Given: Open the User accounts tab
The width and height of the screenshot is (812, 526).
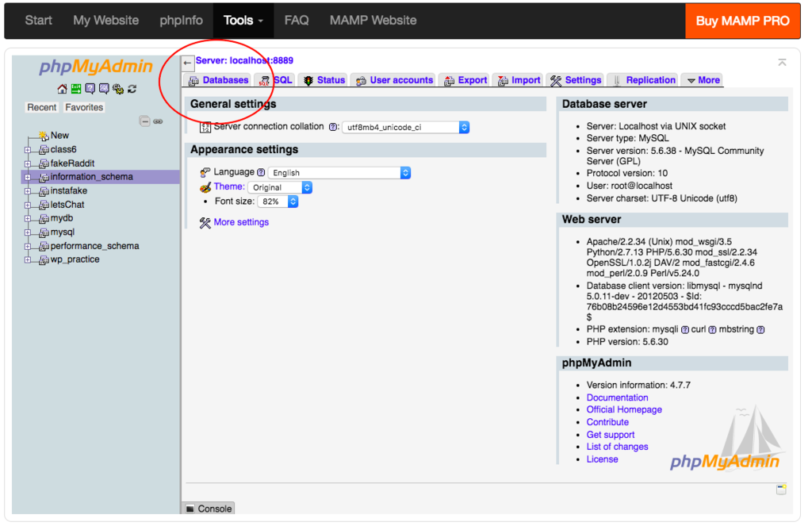Looking at the screenshot, I should (x=394, y=80).
